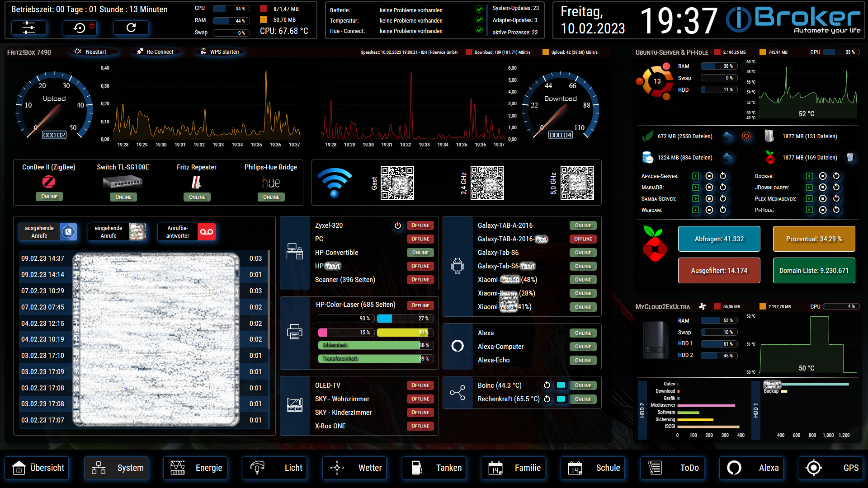Show ausgehende Anrufe list
Image resolution: width=868 pixels, height=488 pixels.
(48, 232)
